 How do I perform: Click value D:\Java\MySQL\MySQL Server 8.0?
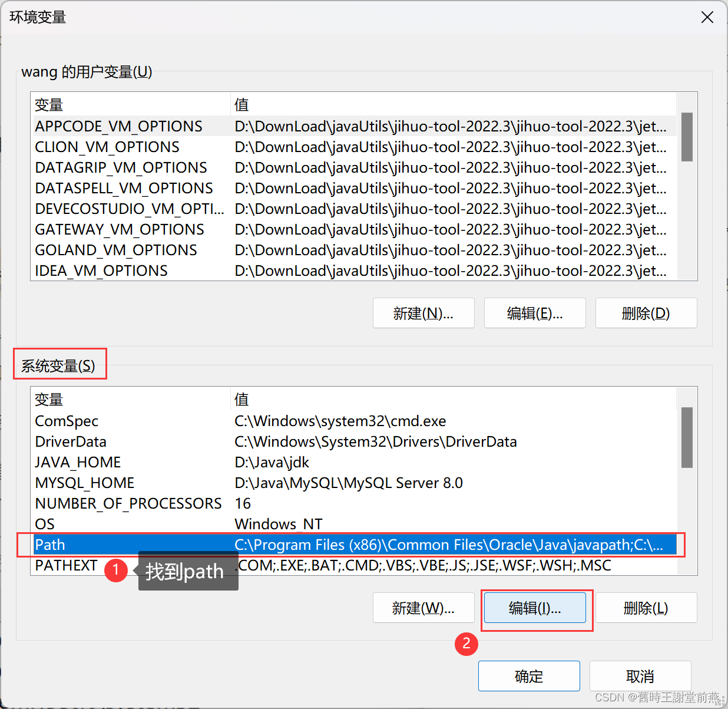349,483
